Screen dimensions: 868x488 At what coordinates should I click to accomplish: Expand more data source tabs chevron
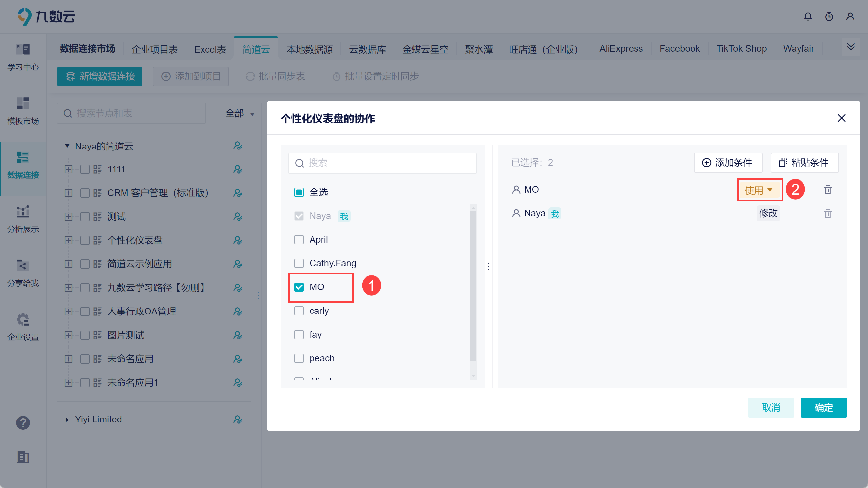pyautogui.click(x=851, y=47)
